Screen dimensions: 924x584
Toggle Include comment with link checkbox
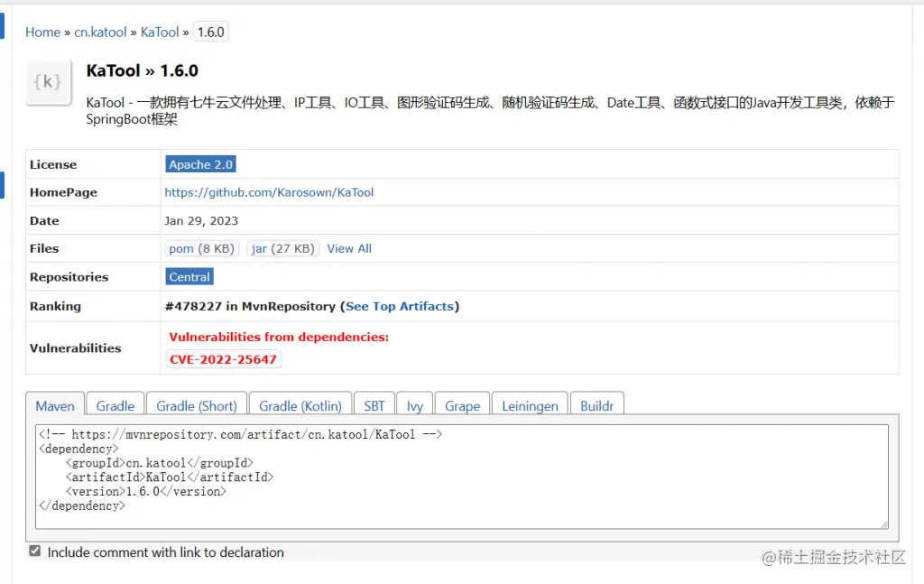coord(35,551)
